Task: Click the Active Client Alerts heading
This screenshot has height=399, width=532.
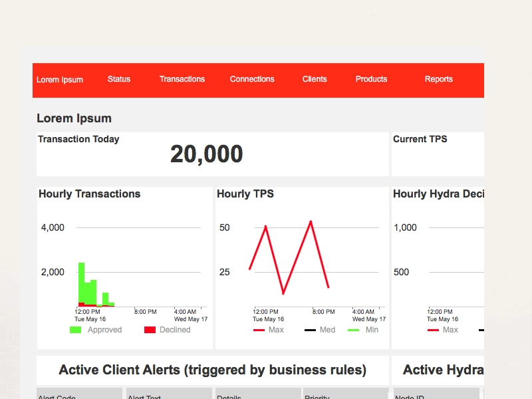Action: pyautogui.click(x=213, y=370)
